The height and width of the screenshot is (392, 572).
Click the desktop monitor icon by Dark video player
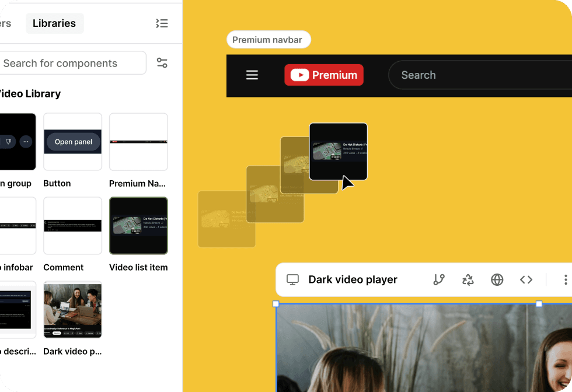[x=292, y=280]
